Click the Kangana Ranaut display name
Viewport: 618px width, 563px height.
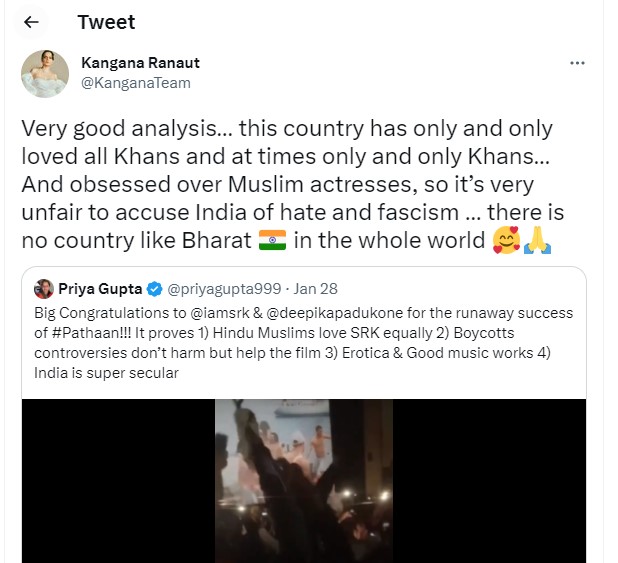(x=140, y=63)
